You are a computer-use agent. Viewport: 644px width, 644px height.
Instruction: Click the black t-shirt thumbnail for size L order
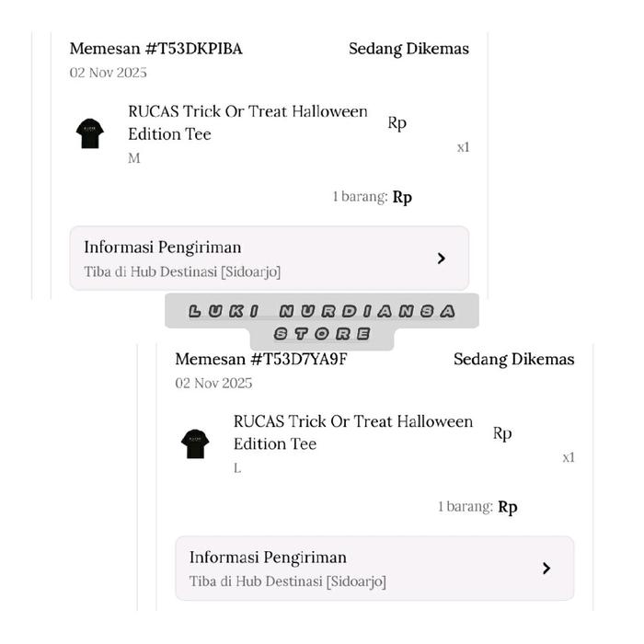tap(195, 443)
